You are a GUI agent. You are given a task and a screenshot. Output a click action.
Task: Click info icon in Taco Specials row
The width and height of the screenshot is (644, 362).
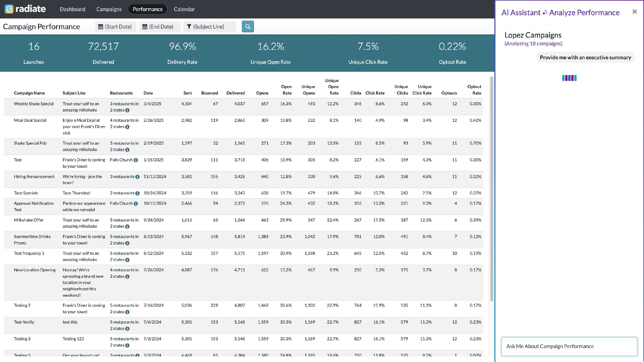pyautogui.click(x=137, y=193)
